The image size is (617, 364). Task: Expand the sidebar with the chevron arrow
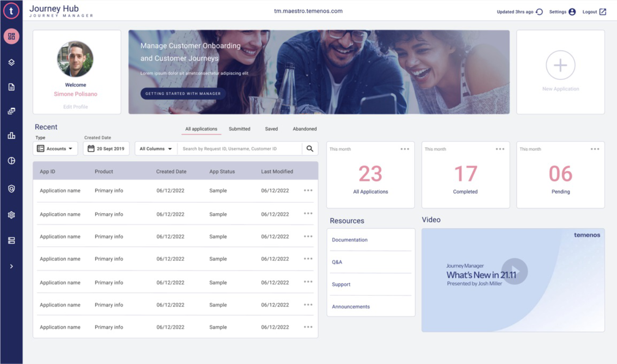coord(11,266)
